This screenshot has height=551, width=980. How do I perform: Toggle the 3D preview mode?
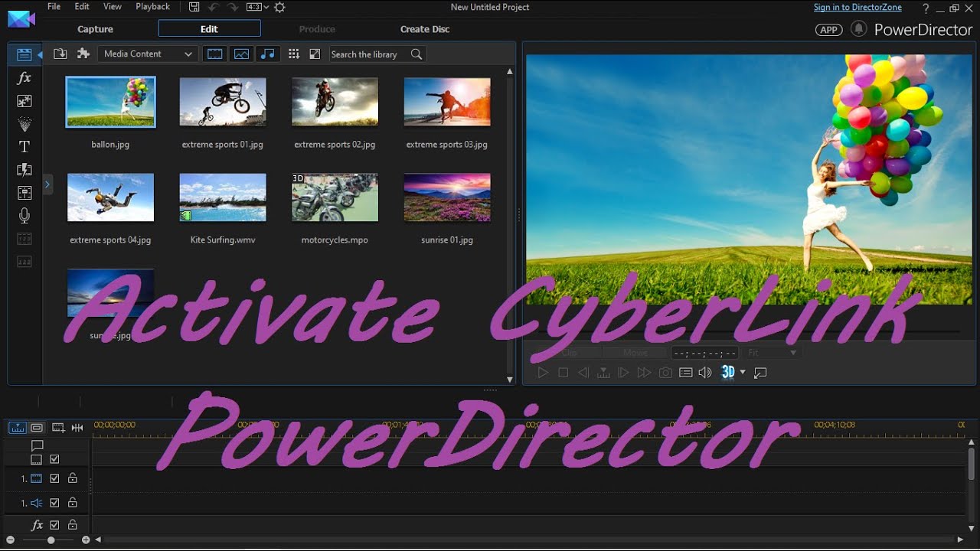pos(728,372)
